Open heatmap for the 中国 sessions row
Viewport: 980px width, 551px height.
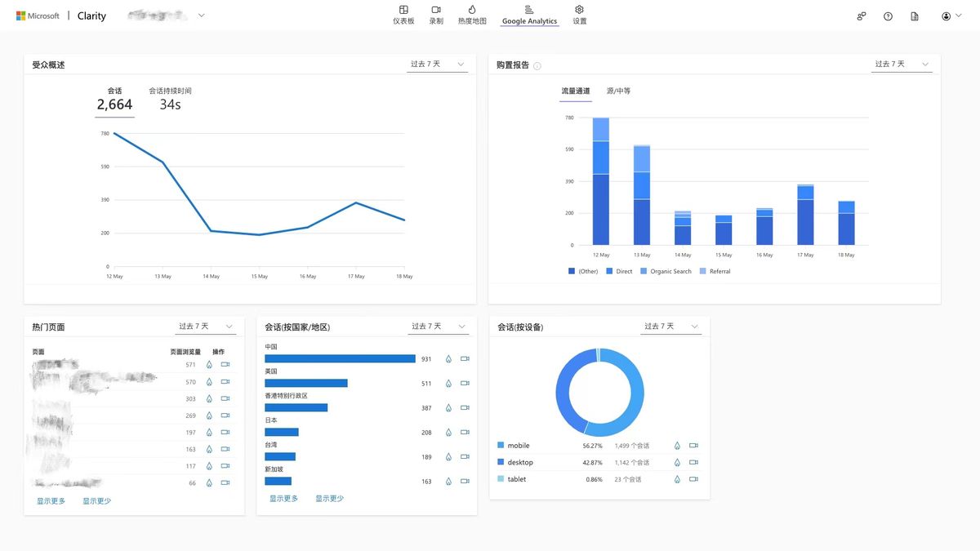448,358
